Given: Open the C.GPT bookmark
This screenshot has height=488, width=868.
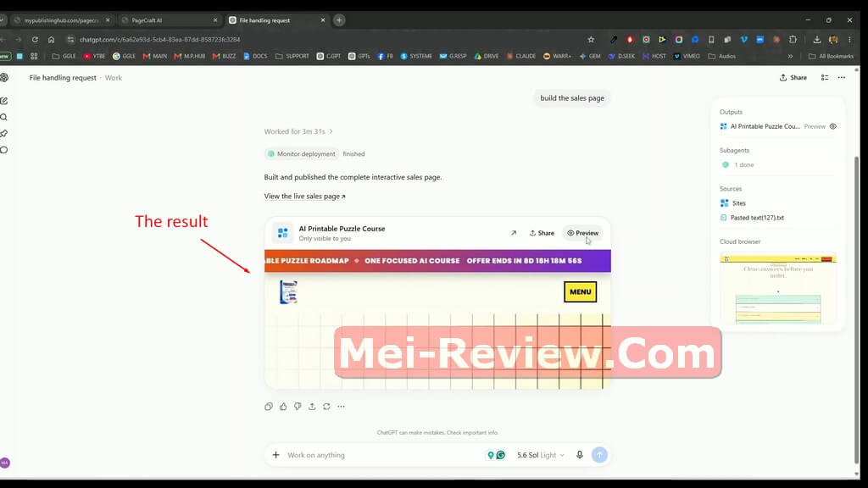Looking at the screenshot, I should (x=328, y=56).
